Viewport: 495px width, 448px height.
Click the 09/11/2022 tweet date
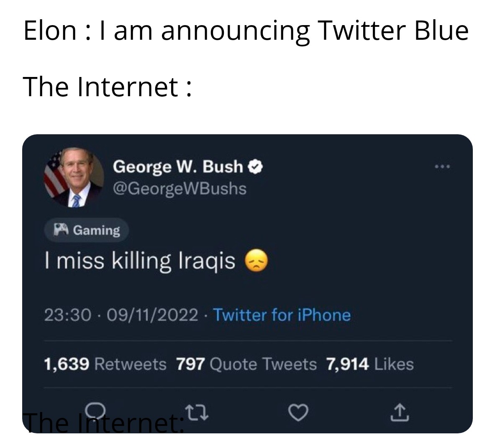click(x=153, y=315)
